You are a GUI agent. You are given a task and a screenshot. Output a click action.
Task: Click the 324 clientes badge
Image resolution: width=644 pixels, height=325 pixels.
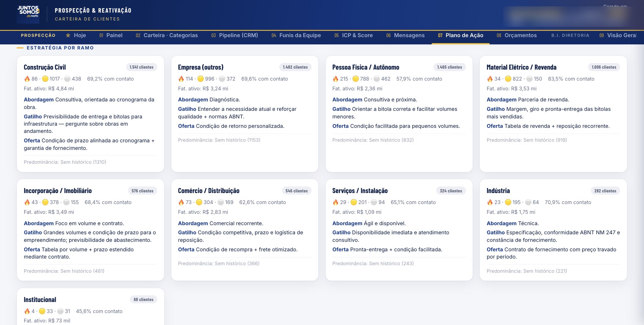pos(451,191)
